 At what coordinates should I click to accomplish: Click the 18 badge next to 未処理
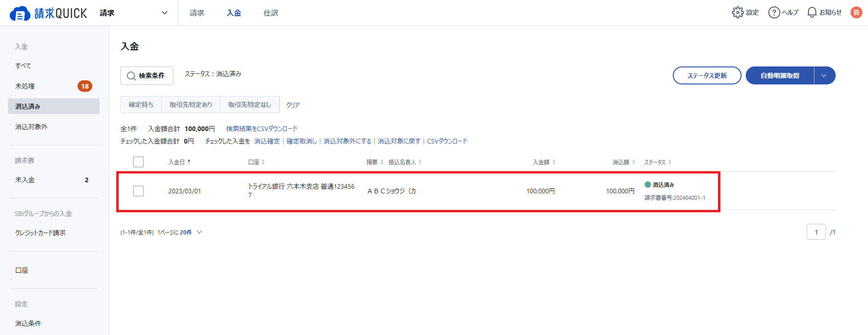pos(85,86)
